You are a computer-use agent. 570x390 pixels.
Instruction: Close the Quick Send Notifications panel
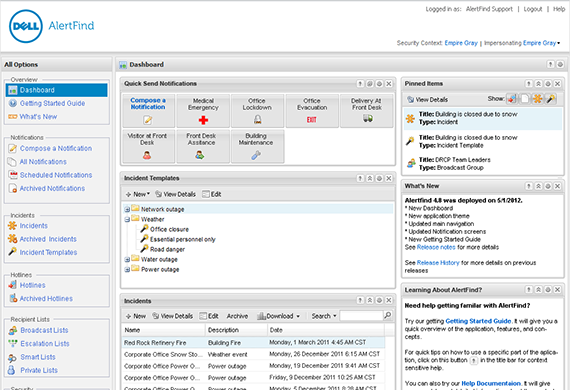click(389, 84)
